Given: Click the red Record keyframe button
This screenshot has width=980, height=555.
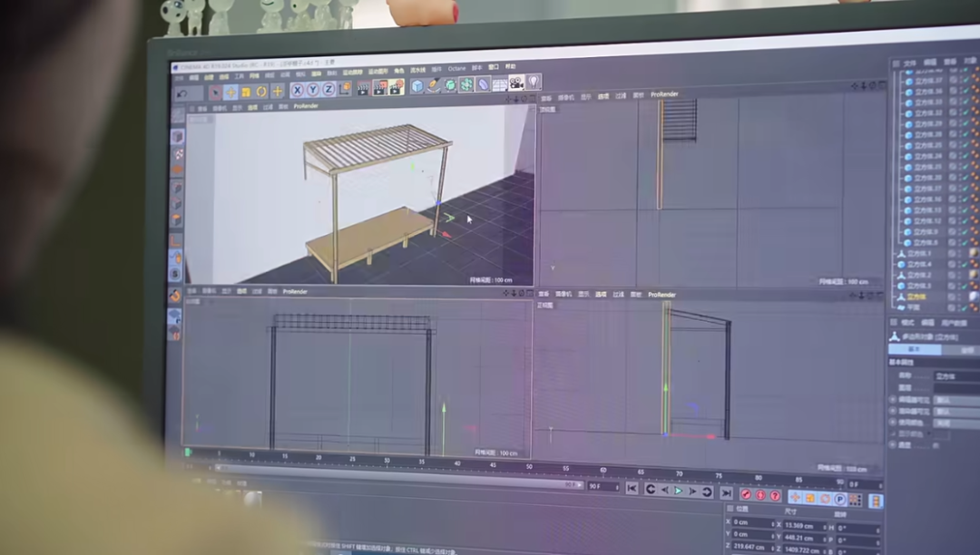Looking at the screenshot, I should [x=746, y=494].
